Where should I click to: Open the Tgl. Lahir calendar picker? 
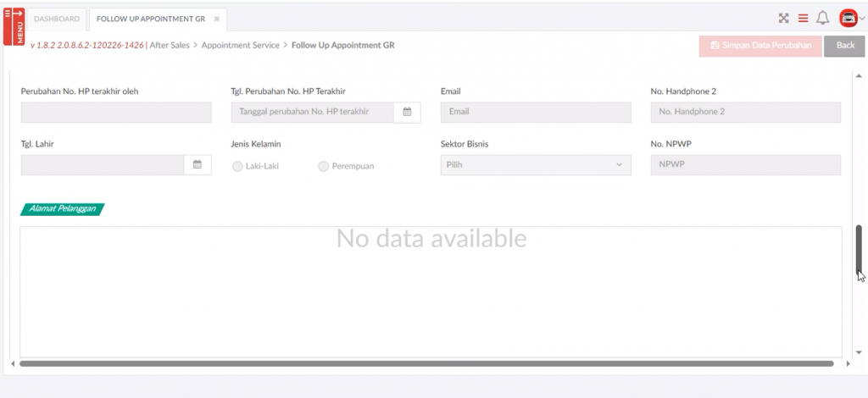pos(197,165)
